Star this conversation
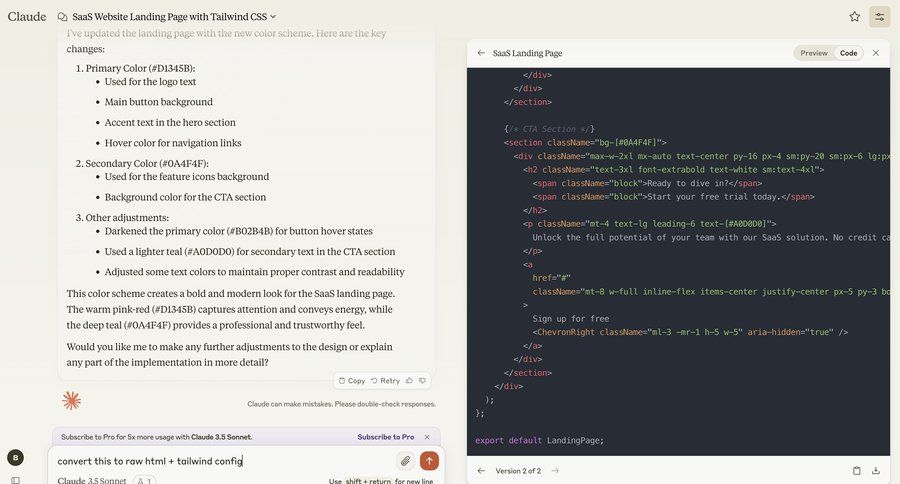This screenshot has height=484, width=900. point(855,17)
